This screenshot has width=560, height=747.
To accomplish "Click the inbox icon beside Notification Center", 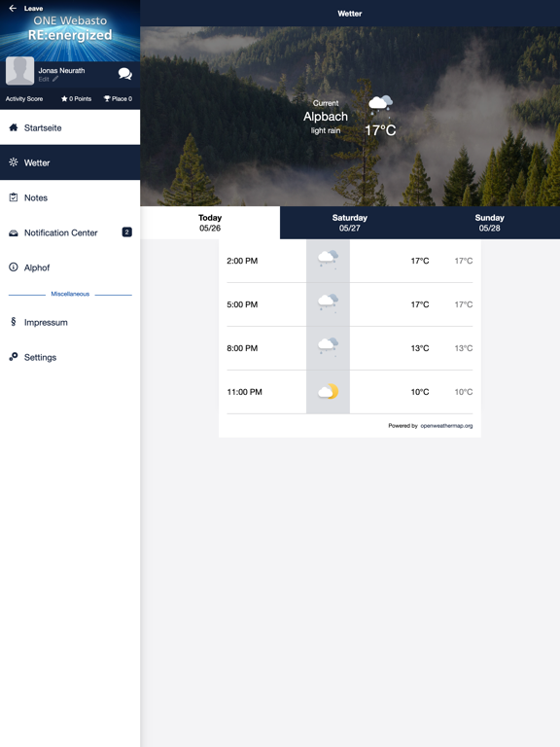I will click(14, 232).
